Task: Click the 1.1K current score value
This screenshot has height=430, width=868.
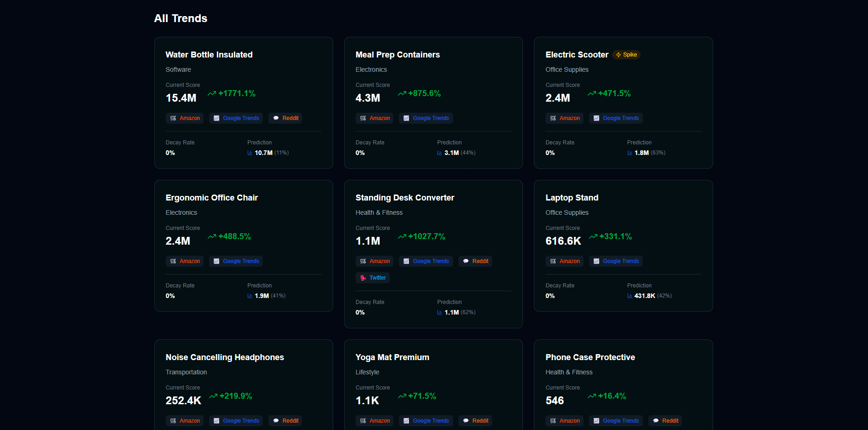Action: (367, 401)
